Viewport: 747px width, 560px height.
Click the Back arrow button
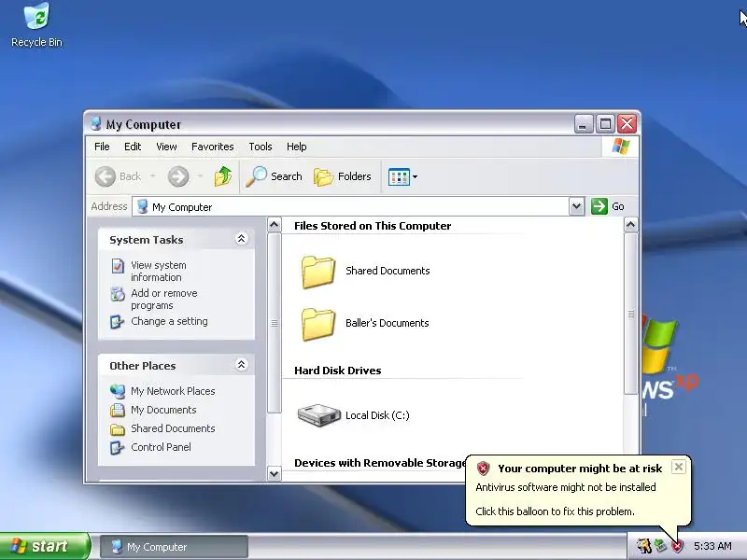pyautogui.click(x=106, y=176)
